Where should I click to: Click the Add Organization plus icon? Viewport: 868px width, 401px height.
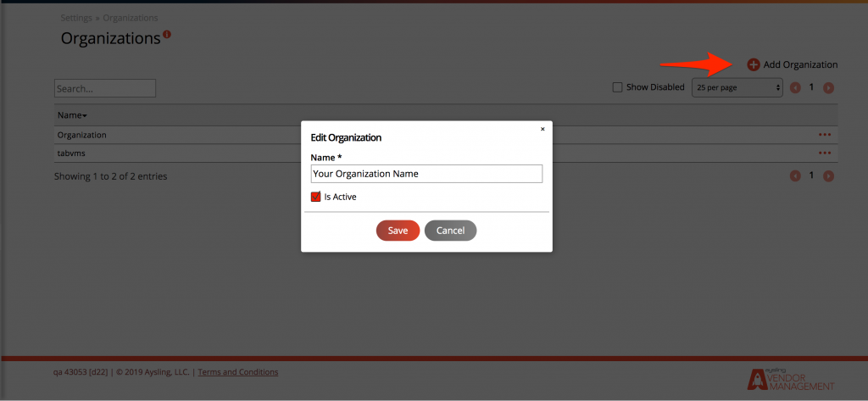point(754,64)
